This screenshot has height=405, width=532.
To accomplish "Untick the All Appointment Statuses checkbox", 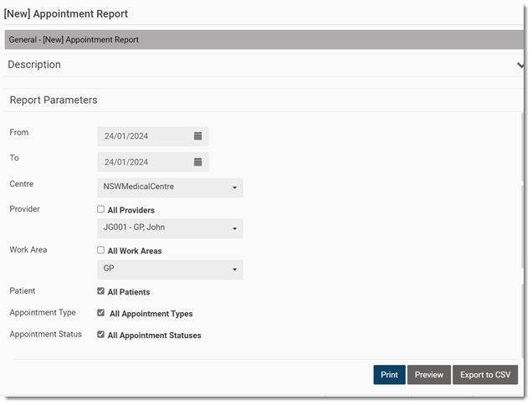I will click(100, 335).
